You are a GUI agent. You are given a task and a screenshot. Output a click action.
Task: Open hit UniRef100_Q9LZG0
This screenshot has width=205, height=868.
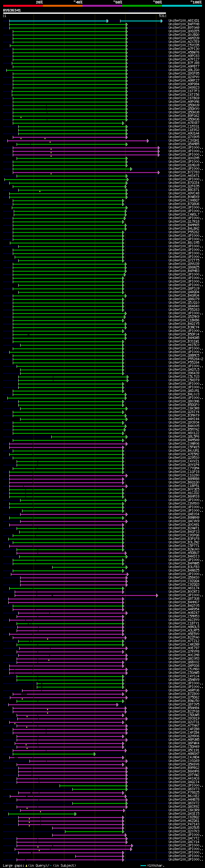tap(184, 70)
